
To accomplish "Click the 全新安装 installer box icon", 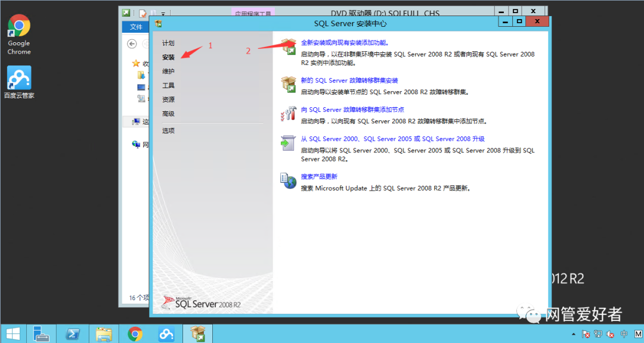I will coord(289,46).
